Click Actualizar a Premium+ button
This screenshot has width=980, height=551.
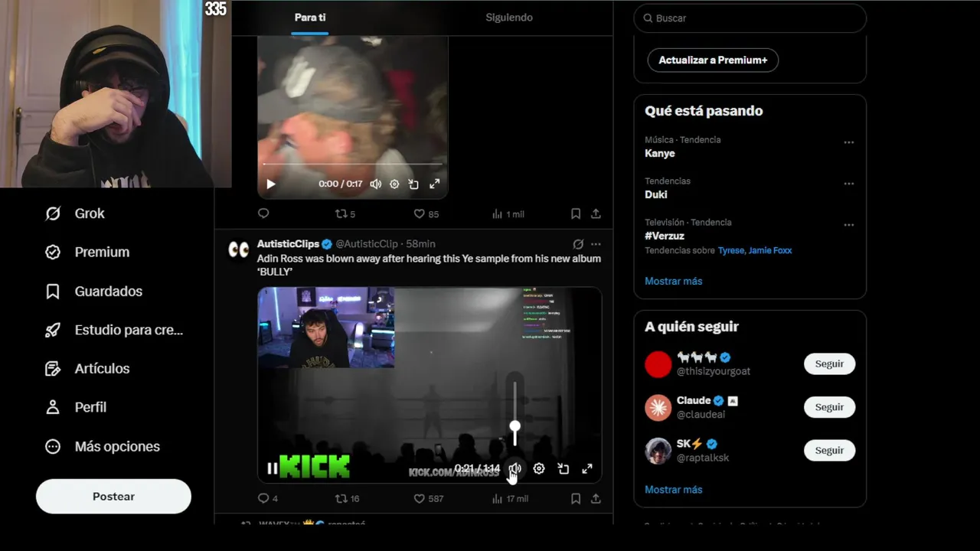(x=713, y=60)
